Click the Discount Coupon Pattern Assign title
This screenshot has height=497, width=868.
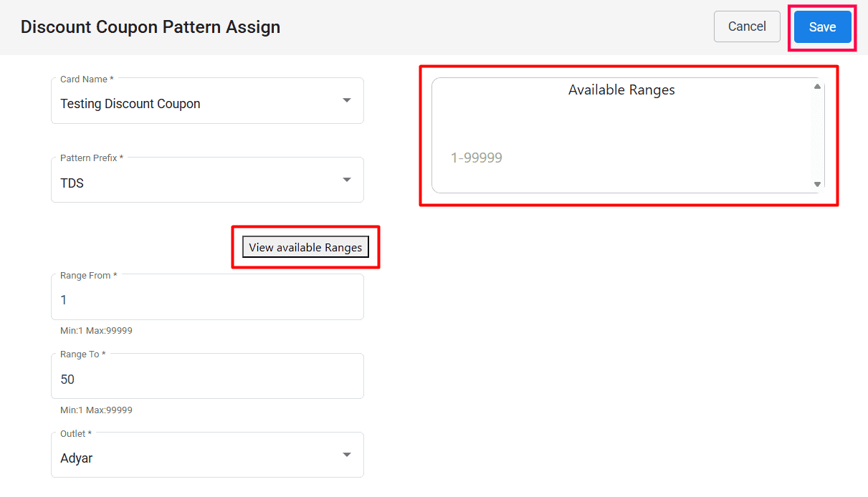(151, 27)
